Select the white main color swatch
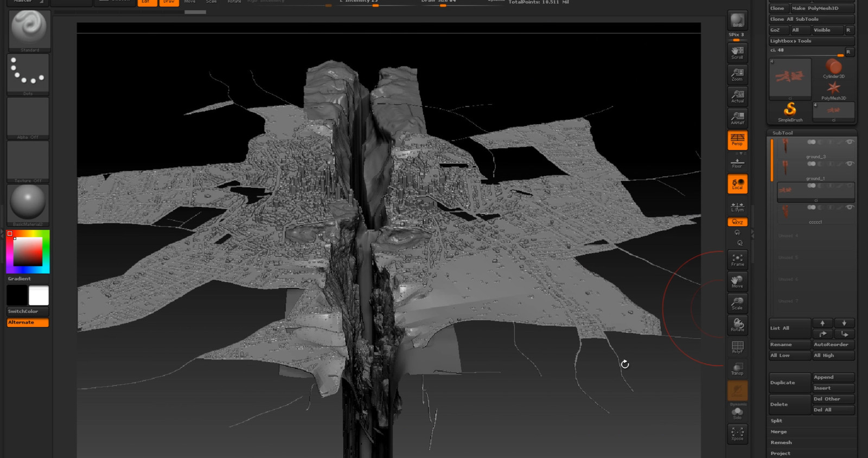Image resolution: width=868 pixels, height=458 pixels. tap(39, 296)
